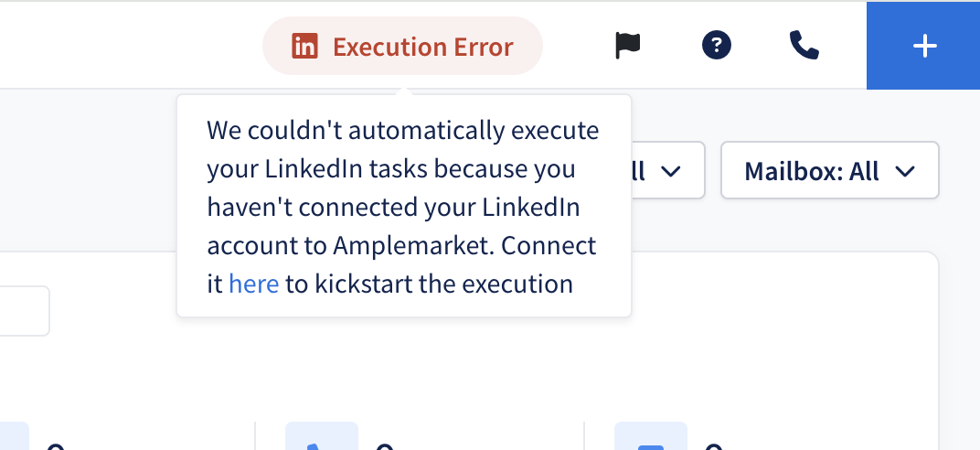Select the leftmost light-blue stat icon tile
Viewport: 980px width, 450px height.
click(14, 436)
